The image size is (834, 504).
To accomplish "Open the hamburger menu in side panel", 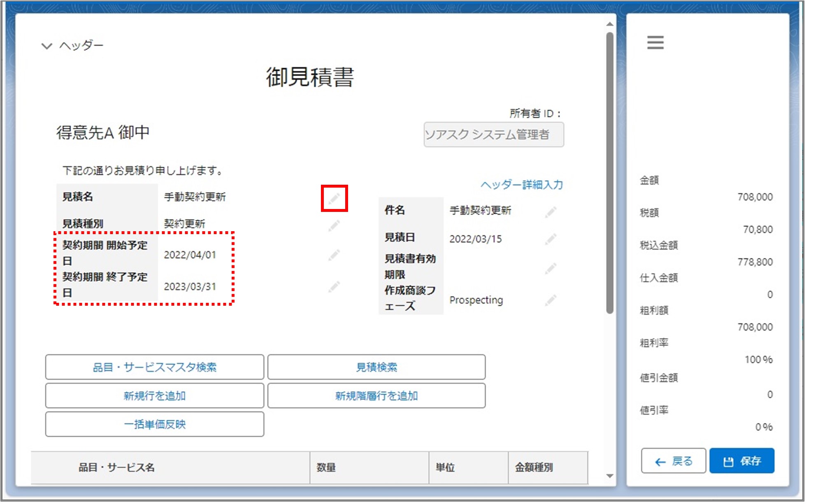I will (x=655, y=42).
